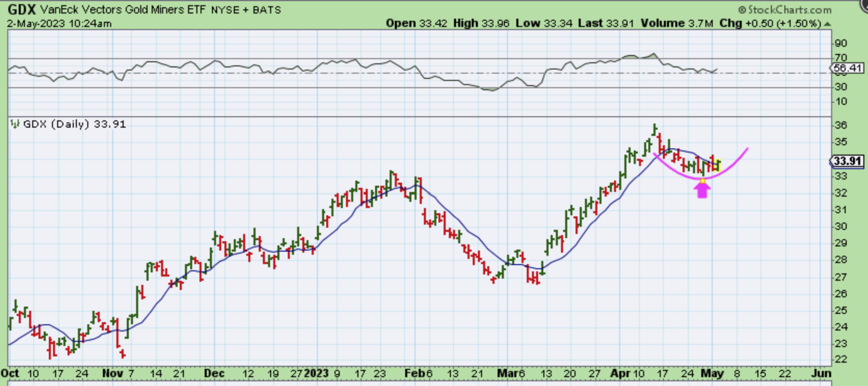Click the 31 label on the price axis
The height and width of the screenshot is (386, 868).
click(841, 210)
